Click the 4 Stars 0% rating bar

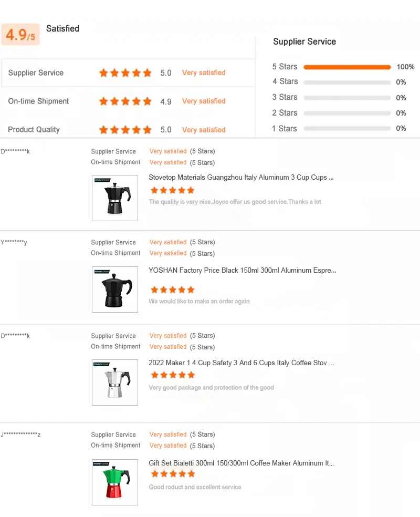pos(347,82)
